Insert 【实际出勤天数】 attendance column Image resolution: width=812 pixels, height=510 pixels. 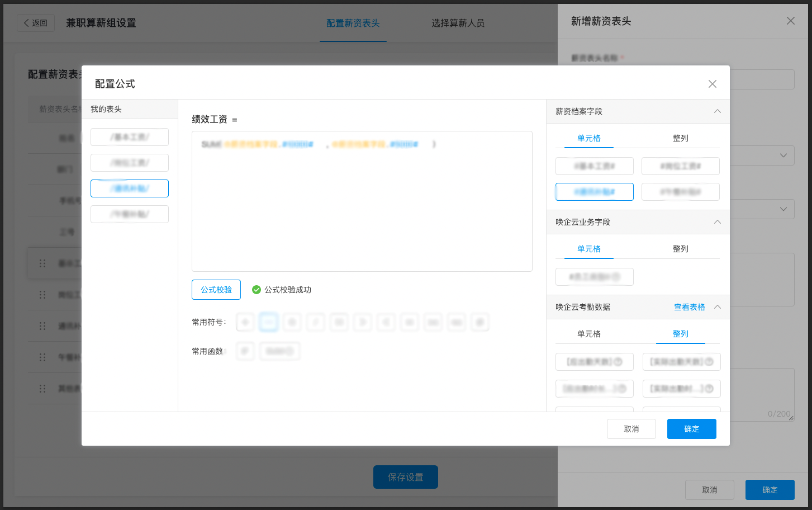[682, 362]
